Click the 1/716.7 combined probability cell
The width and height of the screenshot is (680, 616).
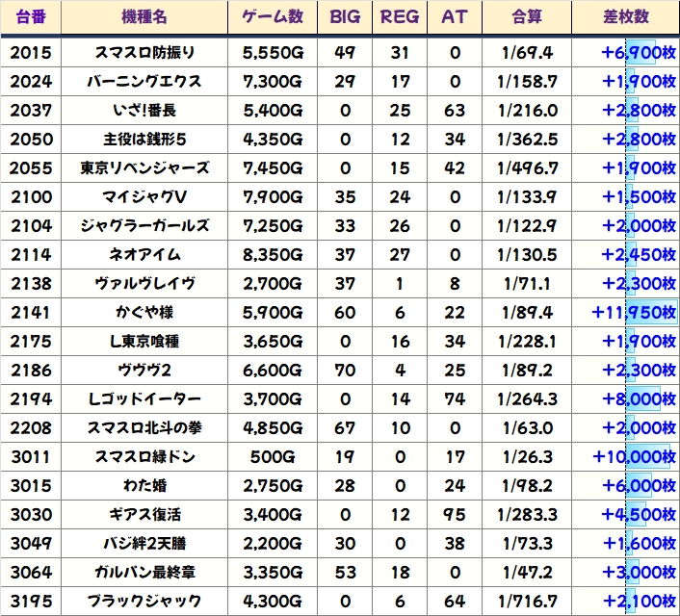(x=529, y=601)
